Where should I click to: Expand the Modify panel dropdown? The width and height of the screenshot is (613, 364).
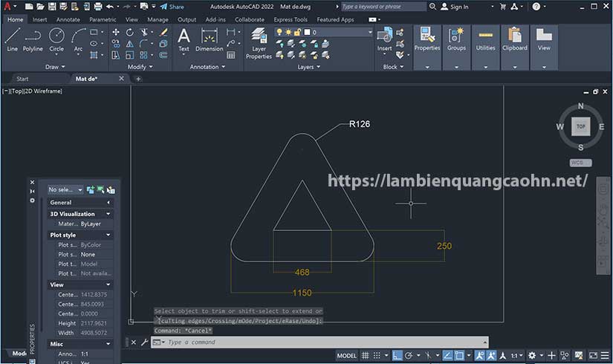(140, 67)
